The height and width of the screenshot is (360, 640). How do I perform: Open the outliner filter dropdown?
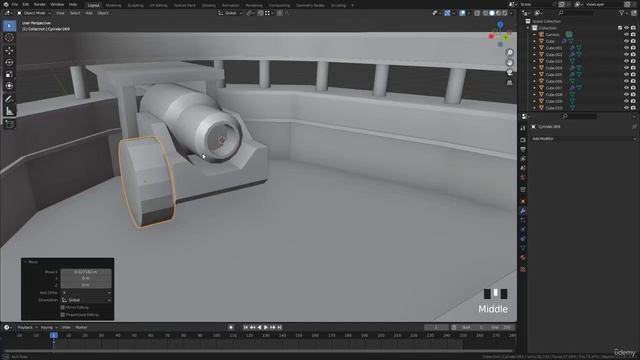click(x=623, y=13)
